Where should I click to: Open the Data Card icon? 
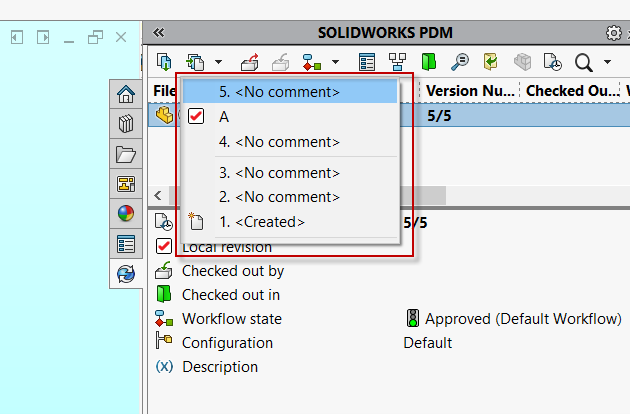coord(367,62)
